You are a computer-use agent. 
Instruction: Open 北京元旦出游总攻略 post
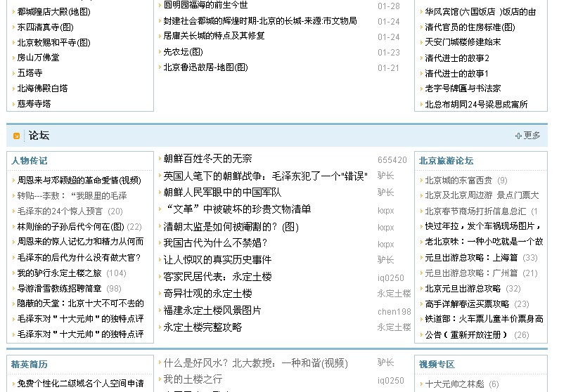[463, 289]
